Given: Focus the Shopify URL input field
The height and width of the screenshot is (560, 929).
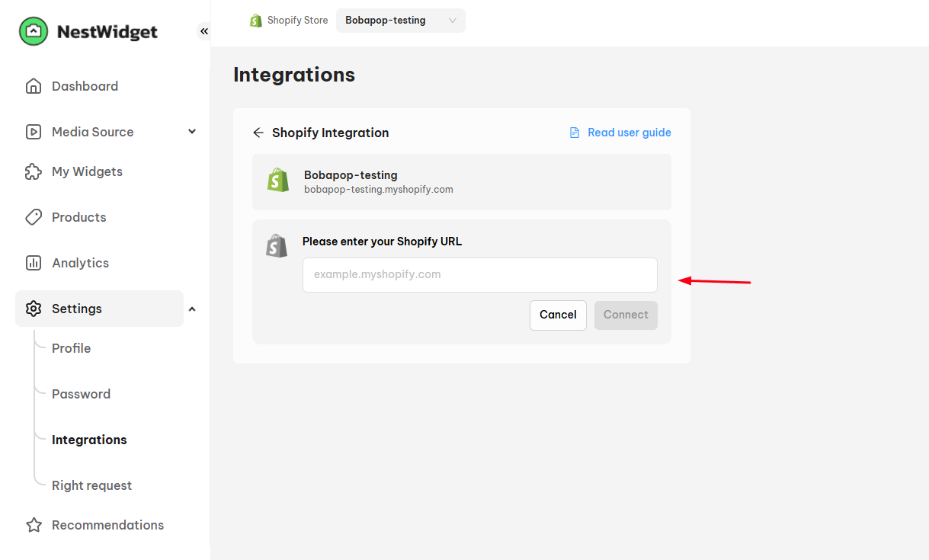Looking at the screenshot, I should (480, 275).
